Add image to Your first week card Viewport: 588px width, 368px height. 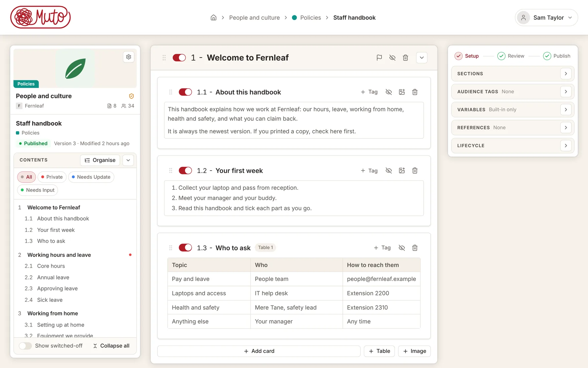point(402,171)
